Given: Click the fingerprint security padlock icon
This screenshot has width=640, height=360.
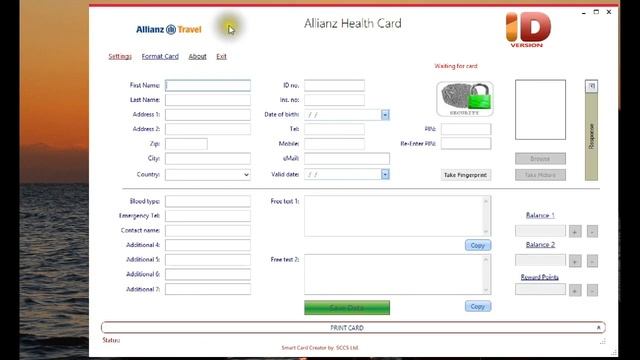Looking at the screenshot, I should tap(465, 99).
